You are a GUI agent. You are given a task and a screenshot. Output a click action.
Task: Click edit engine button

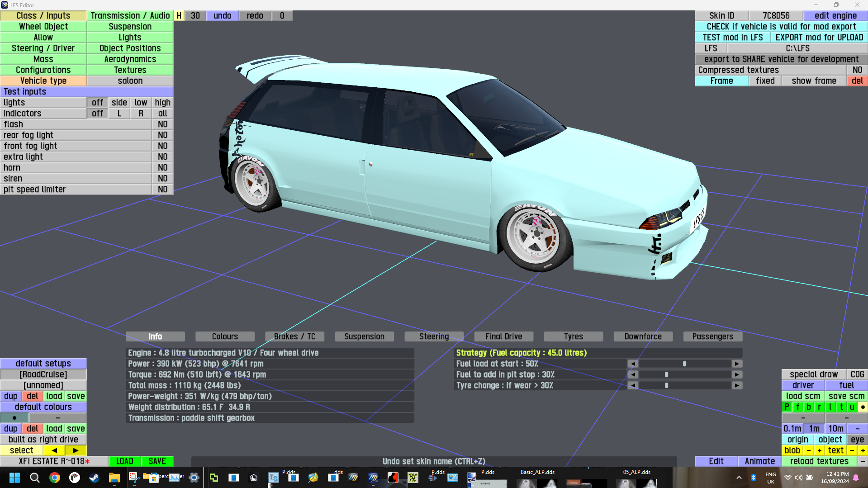point(836,16)
